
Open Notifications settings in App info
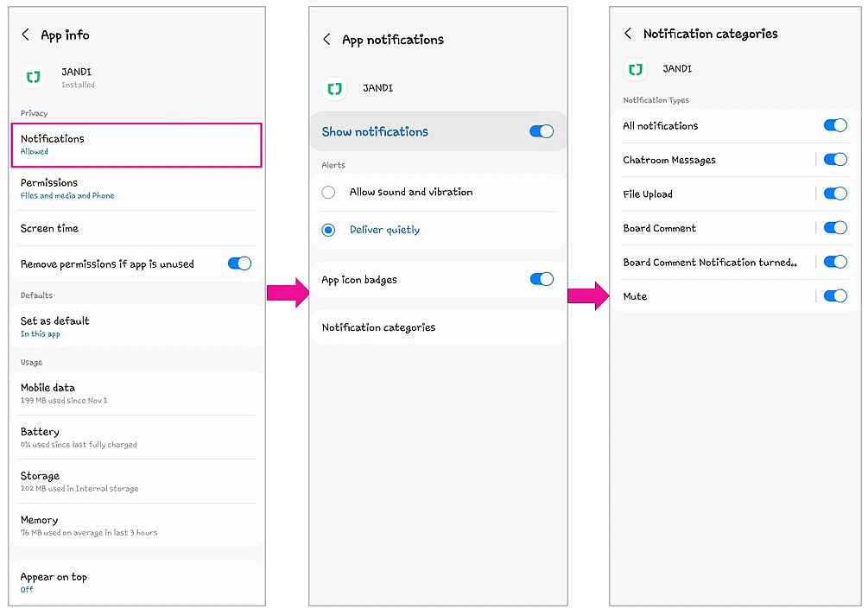(x=136, y=144)
